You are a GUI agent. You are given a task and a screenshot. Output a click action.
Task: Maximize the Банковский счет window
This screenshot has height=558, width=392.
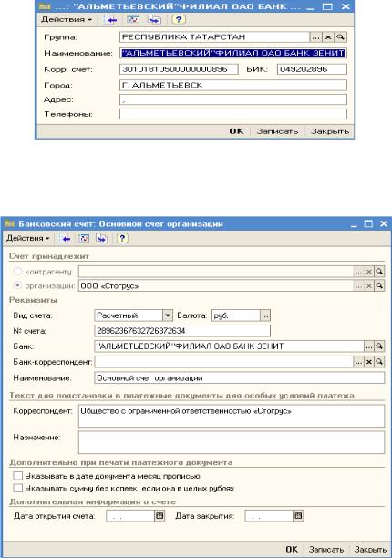click(368, 224)
